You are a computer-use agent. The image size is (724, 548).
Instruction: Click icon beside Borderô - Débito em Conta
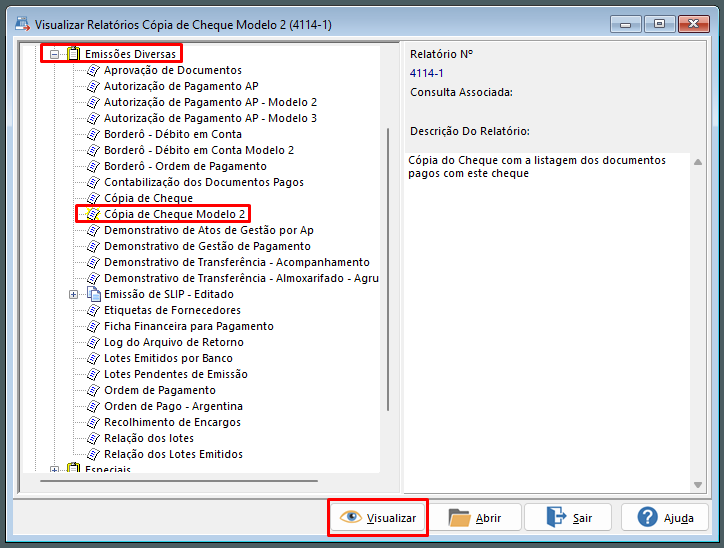[94, 134]
